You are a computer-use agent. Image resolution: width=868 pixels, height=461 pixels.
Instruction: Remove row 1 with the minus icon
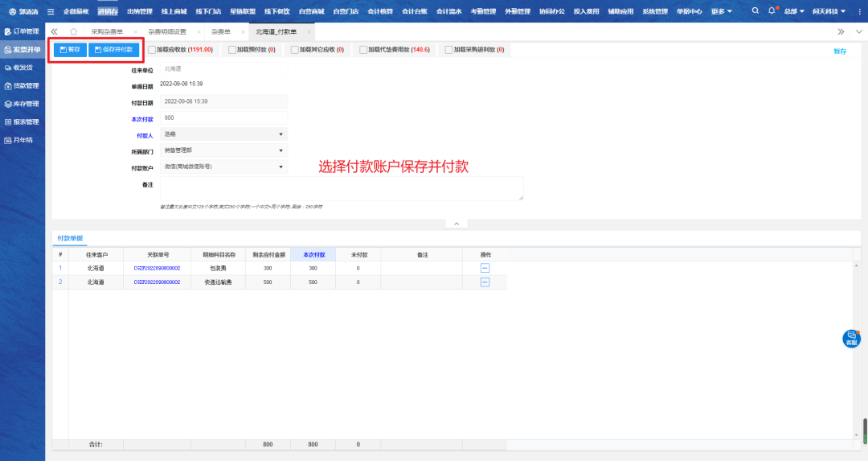[x=485, y=268]
